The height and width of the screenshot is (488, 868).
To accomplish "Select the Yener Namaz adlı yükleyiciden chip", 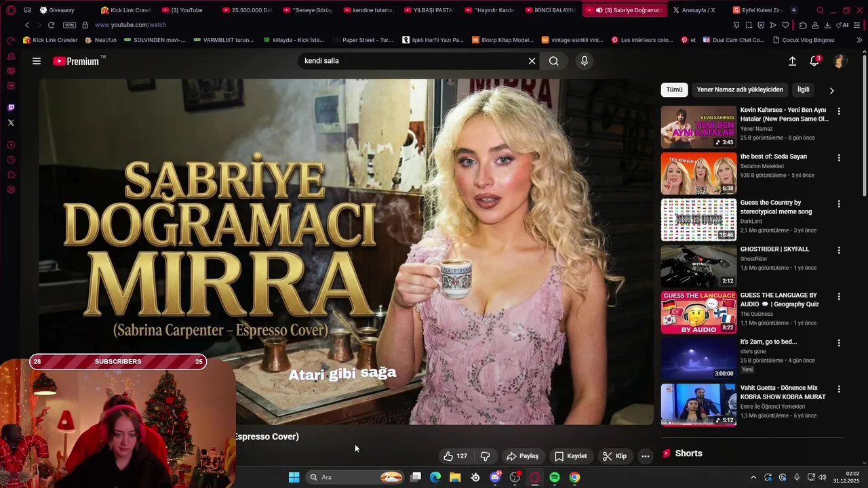I will [x=740, y=89].
